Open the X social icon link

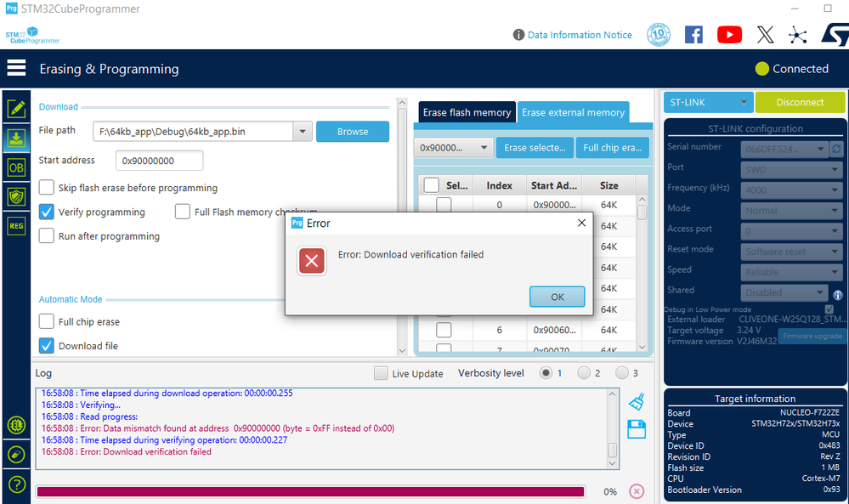coord(765,35)
